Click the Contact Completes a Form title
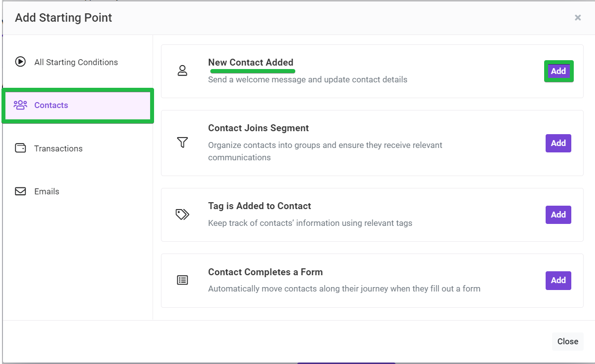 click(x=265, y=272)
